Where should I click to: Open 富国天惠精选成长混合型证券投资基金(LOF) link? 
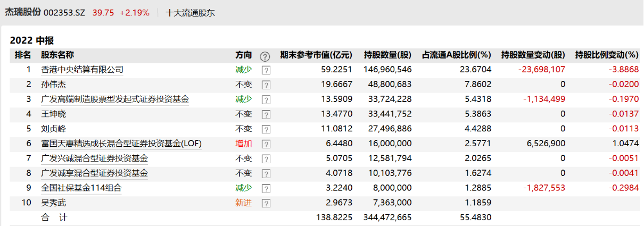click(121, 144)
